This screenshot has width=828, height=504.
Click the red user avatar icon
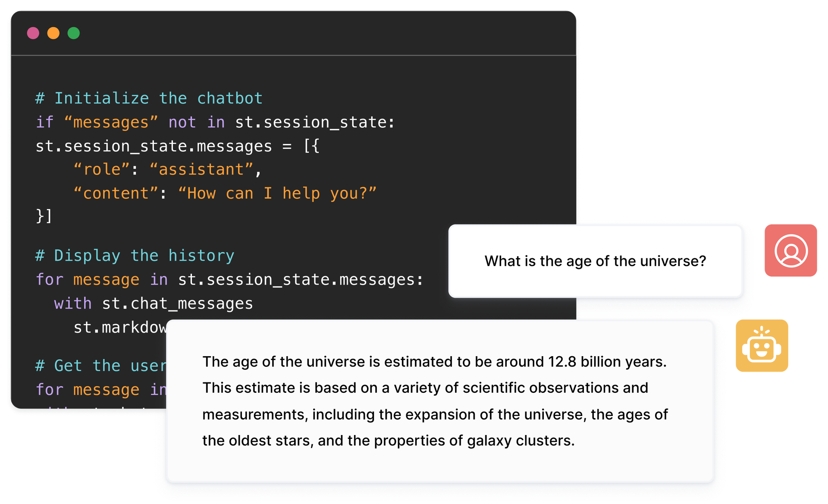790,250
